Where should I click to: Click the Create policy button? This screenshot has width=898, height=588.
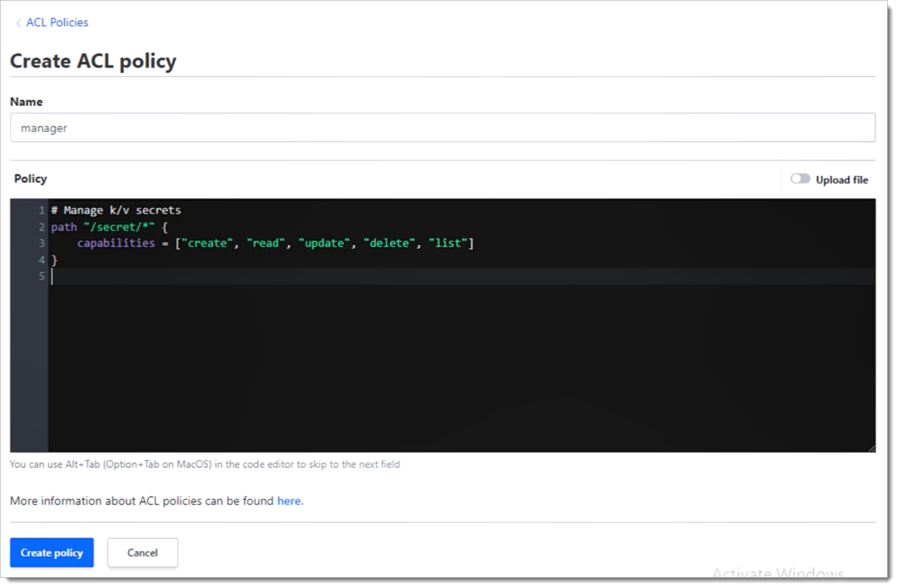[x=52, y=553]
